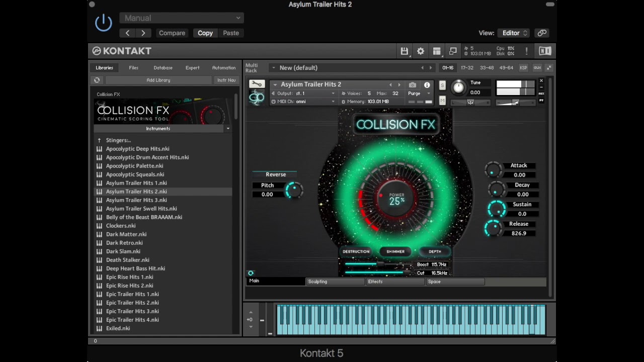Screen dimensions: 644x362
Task: Select Dark Matter.nki in the list
Action: coord(126,234)
